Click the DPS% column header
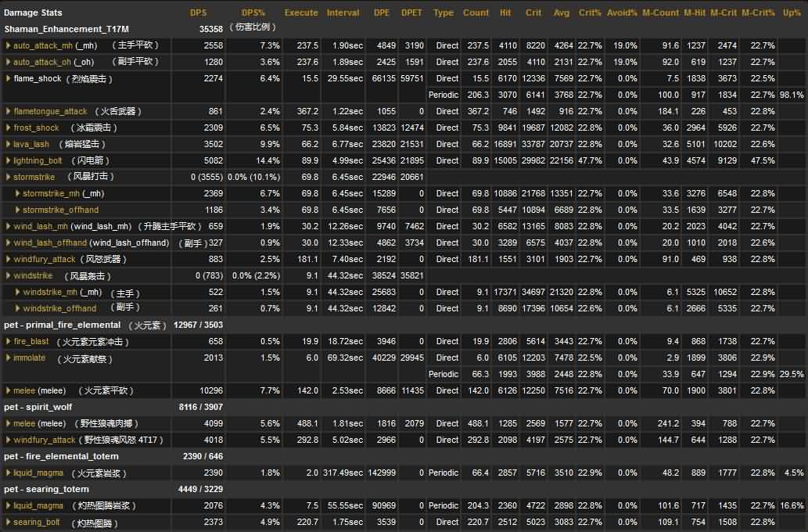This screenshot has width=808, height=532. [x=253, y=13]
